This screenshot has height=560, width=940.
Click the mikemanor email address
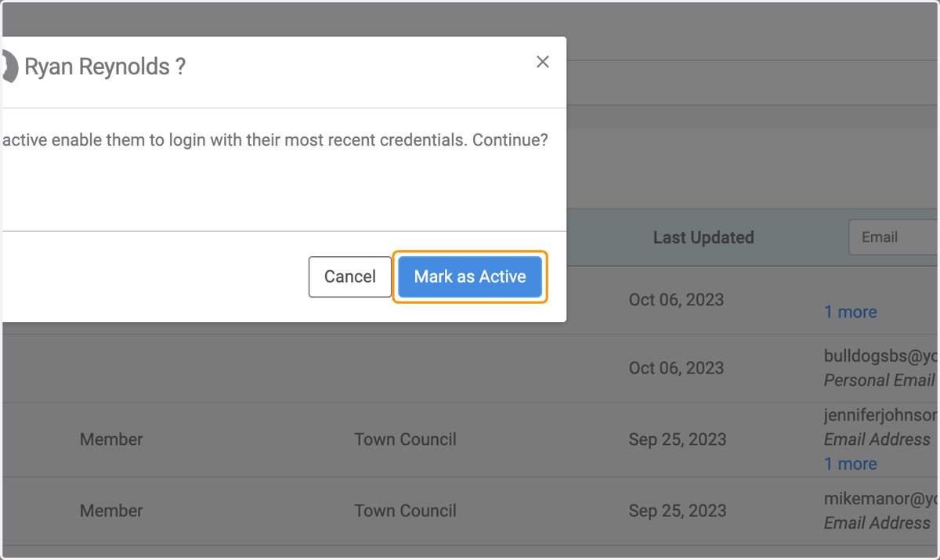pos(880,498)
